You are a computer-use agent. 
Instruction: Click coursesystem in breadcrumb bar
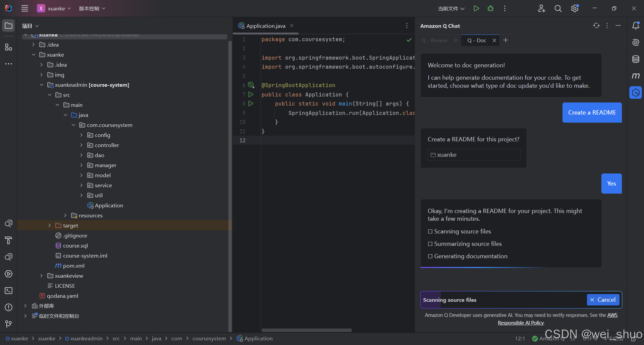pyautogui.click(x=209, y=338)
